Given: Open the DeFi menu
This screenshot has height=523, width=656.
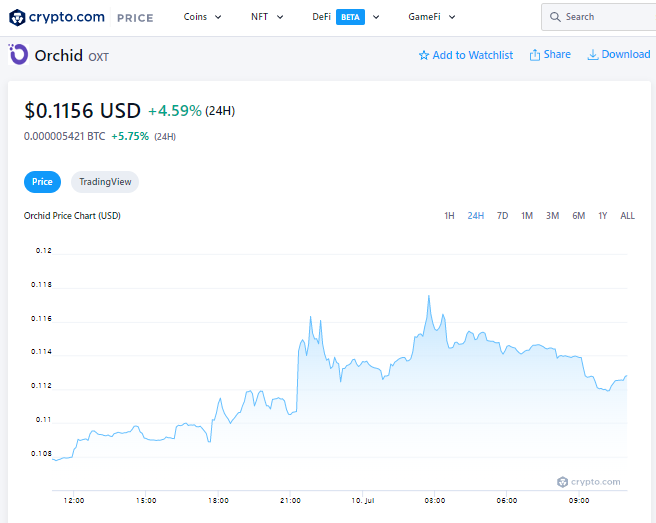Looking at the screenshot, I should coord(321,17).
